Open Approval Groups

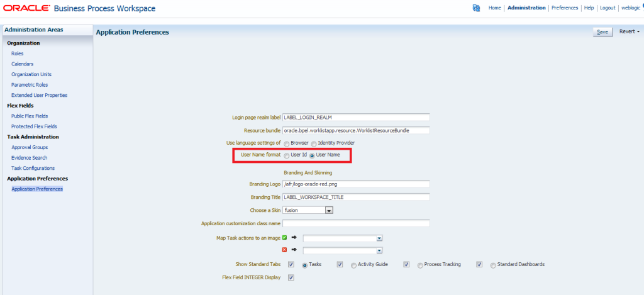tap(30, 147)
